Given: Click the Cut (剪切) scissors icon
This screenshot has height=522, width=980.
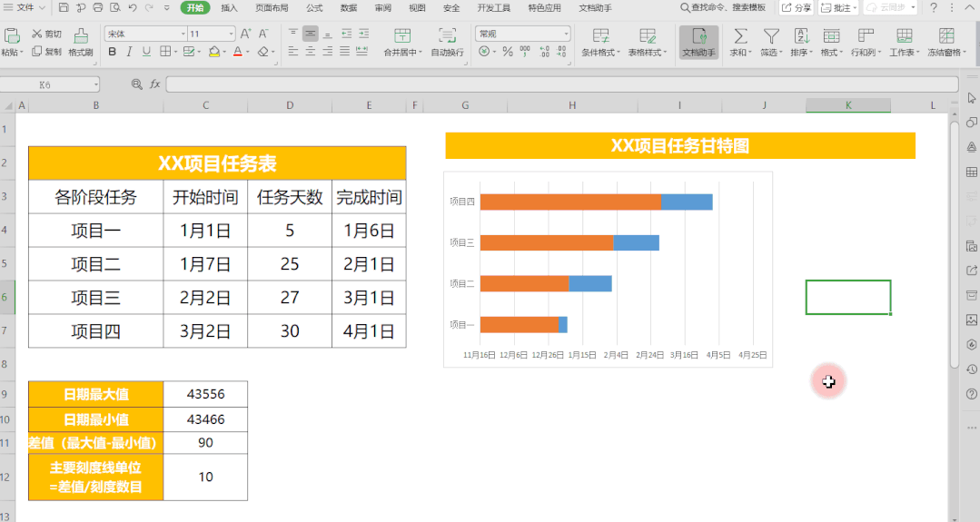Looking at the screenshot, I should [x=37, y=34].
